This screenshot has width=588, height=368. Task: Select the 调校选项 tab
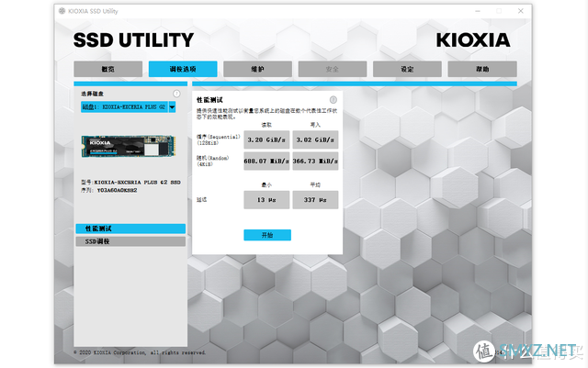(x=183, y=69)
